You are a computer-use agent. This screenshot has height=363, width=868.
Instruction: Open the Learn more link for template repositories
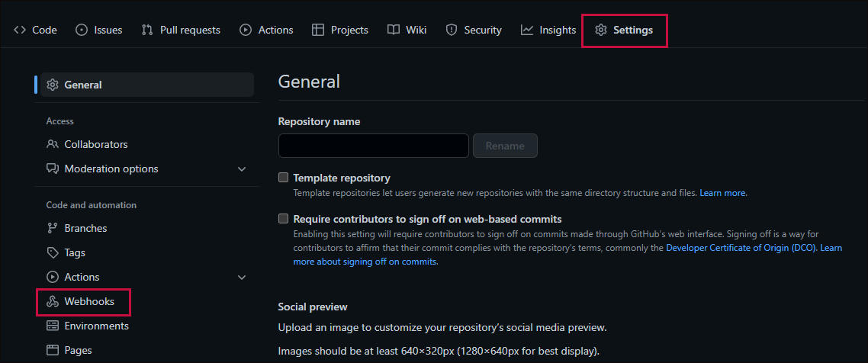point(722,193)
